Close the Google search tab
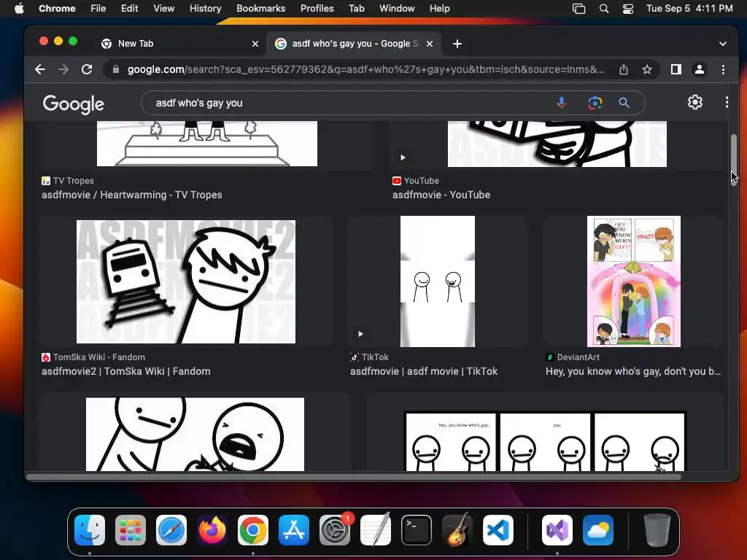The width and height of the screenshot is (747, 560). [x=430, y=44]
